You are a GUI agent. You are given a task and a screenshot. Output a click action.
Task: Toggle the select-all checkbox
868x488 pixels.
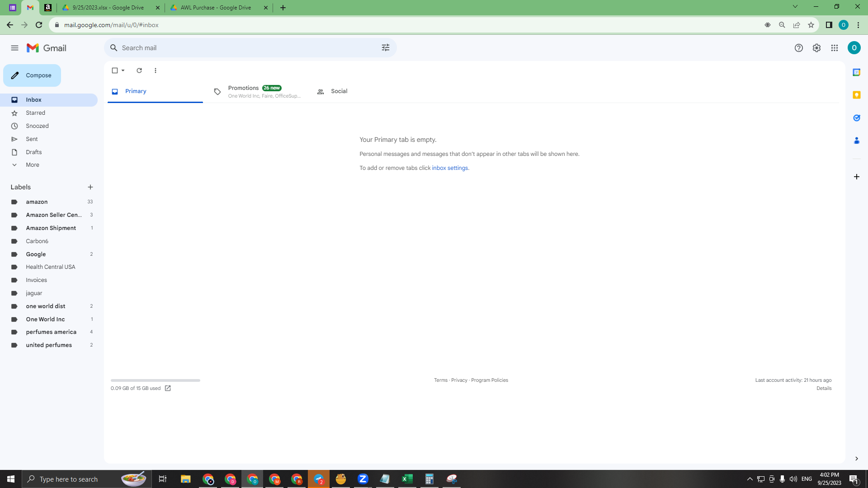[115, 70]
